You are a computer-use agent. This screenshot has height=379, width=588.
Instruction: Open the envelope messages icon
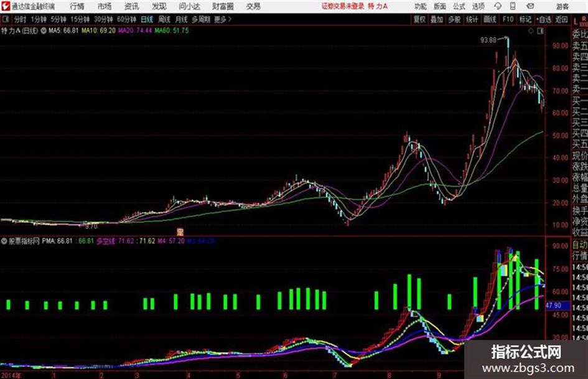tap(530, 6)
